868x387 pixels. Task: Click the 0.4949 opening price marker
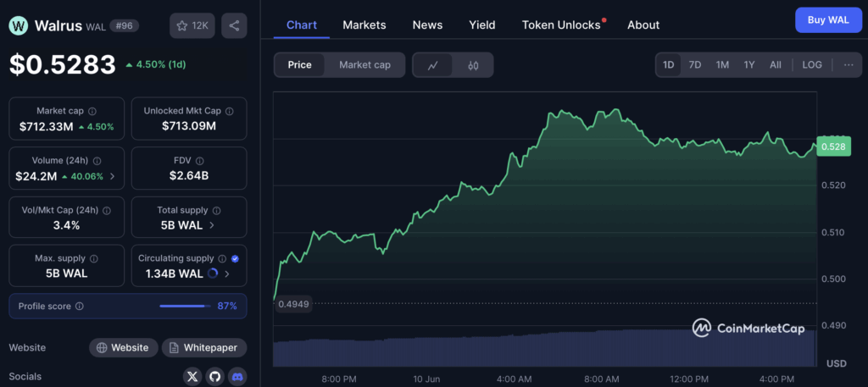294,303
